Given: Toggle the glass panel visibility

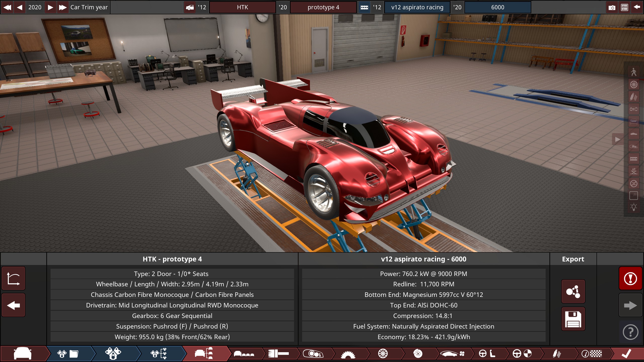Looking at the screenshot, I should tap(634, 196).
